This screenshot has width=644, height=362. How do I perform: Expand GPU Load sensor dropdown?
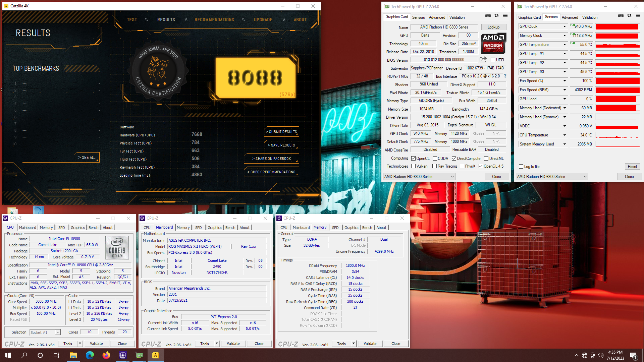[x=565, y=99]
